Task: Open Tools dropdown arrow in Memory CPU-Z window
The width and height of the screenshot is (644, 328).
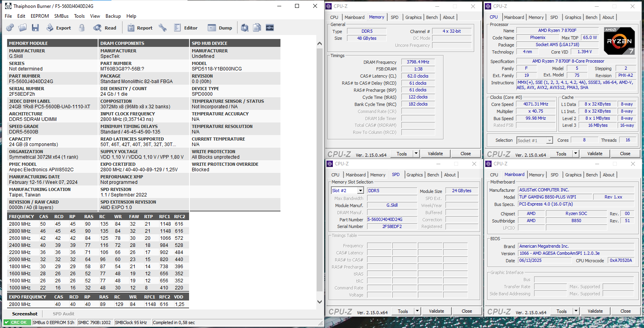Action: [416, 154]
